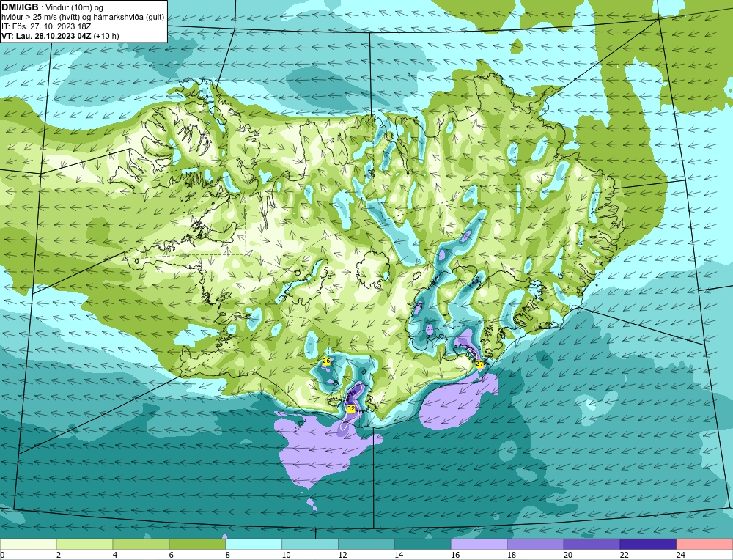Click the yellow gust label 32
The width and height of the screenshot is (733, 560).
point(351,408)
